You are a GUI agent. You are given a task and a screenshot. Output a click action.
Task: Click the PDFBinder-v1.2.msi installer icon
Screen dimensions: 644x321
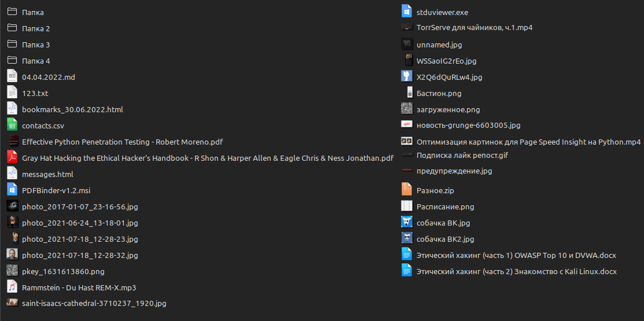click(12, 190)
